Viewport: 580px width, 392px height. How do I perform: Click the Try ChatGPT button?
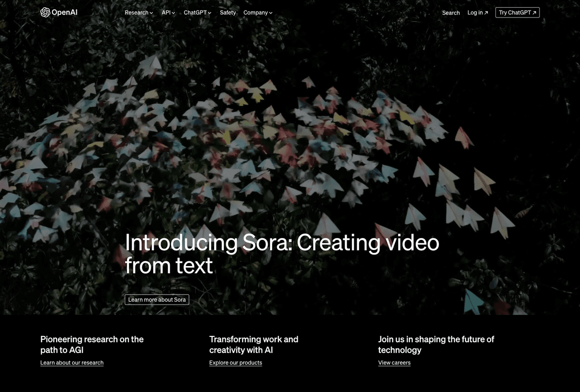tap(517, 13)
